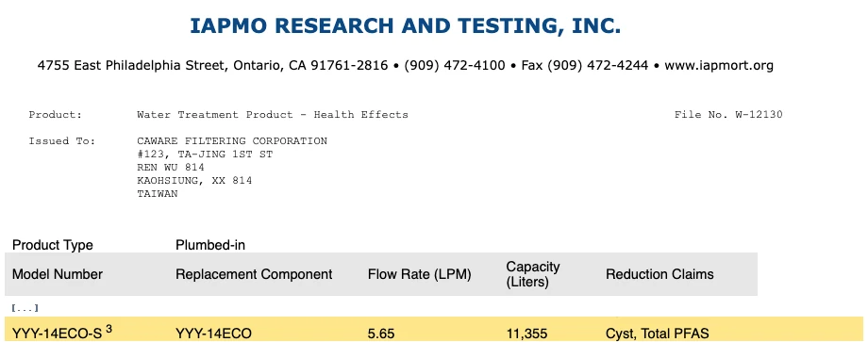Click the Cyst, Total PFAS claims cell
Screen dimensions: 868x342
657,334
